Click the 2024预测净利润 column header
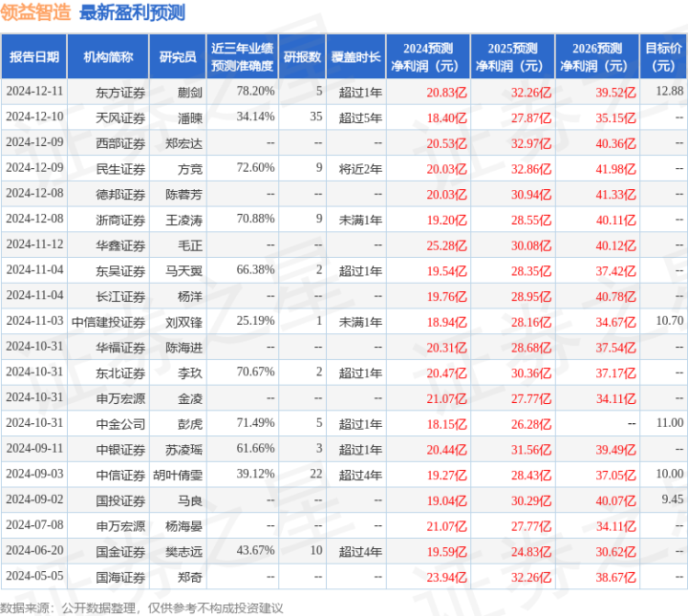 [428, 57]
